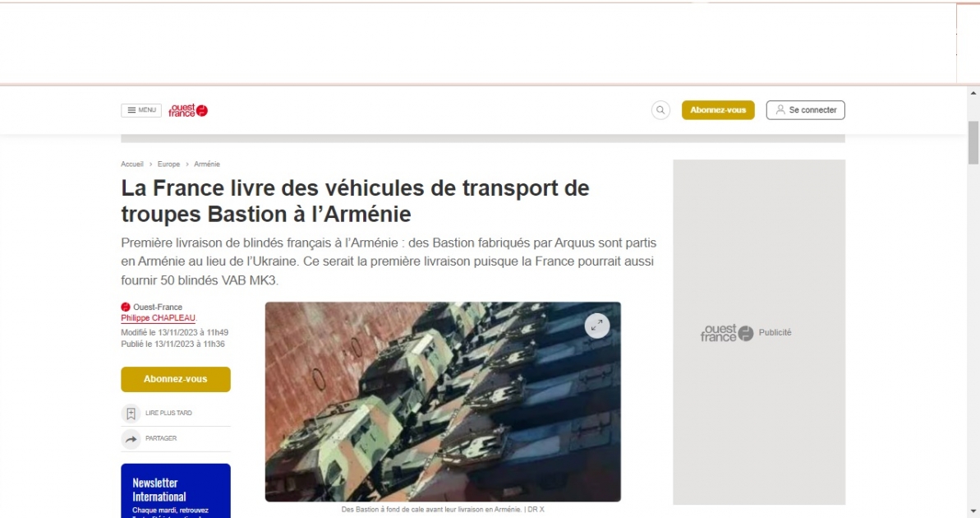This screenshot has height=518, width=980.
Task: Click the scrollbar down arrow
Action: 973,511
